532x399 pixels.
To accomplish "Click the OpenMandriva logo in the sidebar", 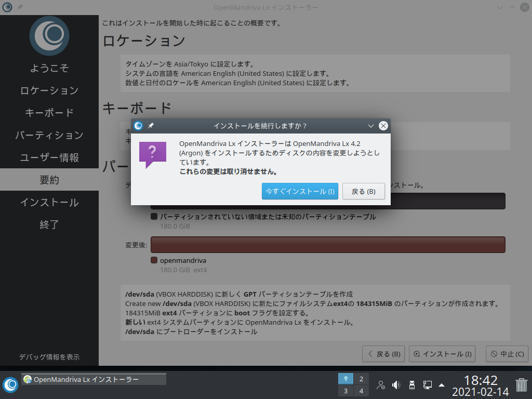I will tap(49, 36).
